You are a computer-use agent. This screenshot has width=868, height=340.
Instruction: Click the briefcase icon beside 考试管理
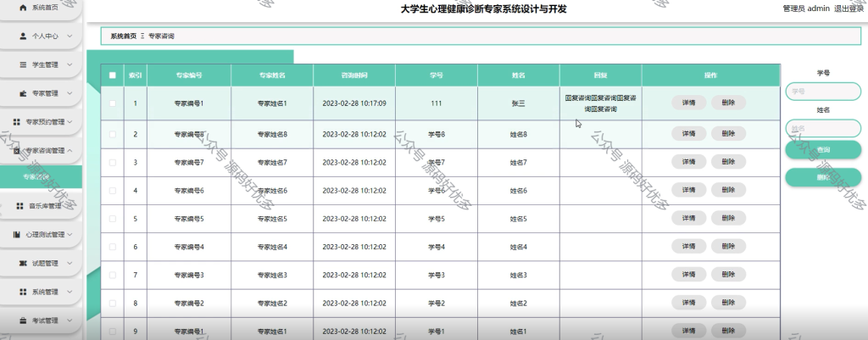(23, 320)
